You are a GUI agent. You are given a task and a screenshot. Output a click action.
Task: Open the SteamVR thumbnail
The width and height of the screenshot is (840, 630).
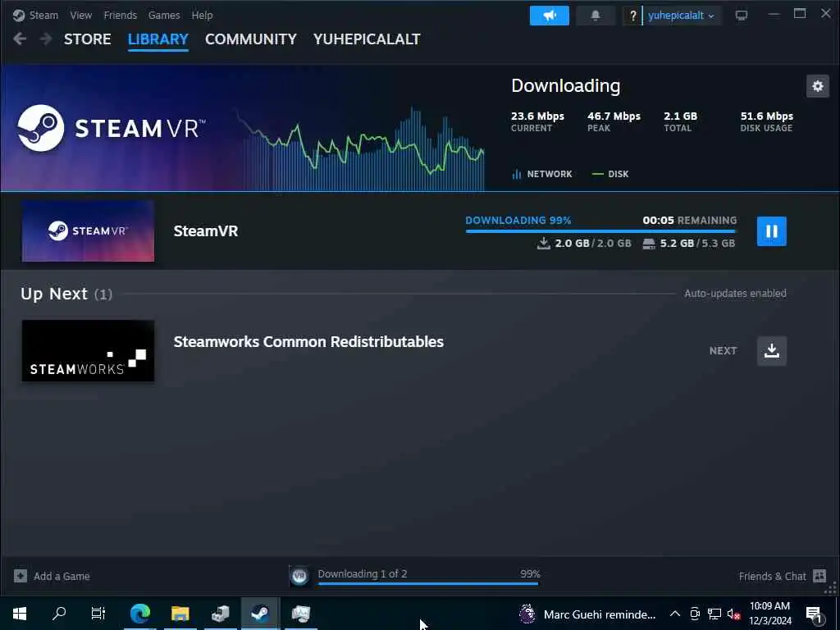point(88,231)
